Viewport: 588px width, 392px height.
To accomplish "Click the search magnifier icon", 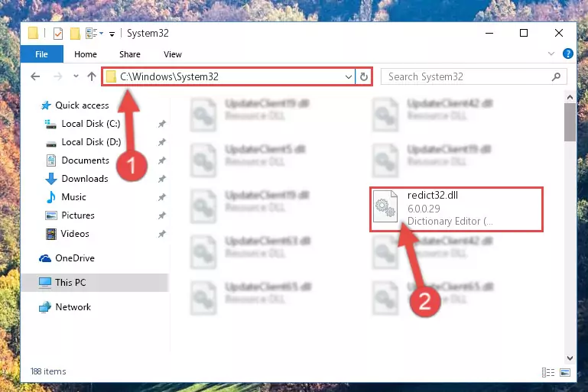I will 556,77.
